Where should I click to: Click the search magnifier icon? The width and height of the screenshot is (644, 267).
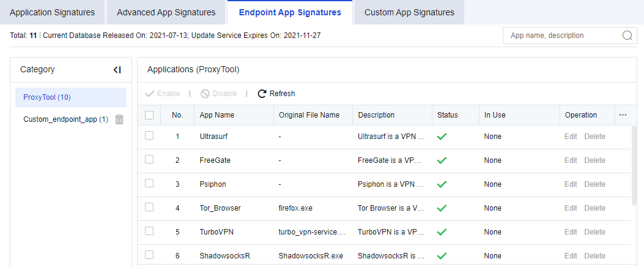(627, 36)
